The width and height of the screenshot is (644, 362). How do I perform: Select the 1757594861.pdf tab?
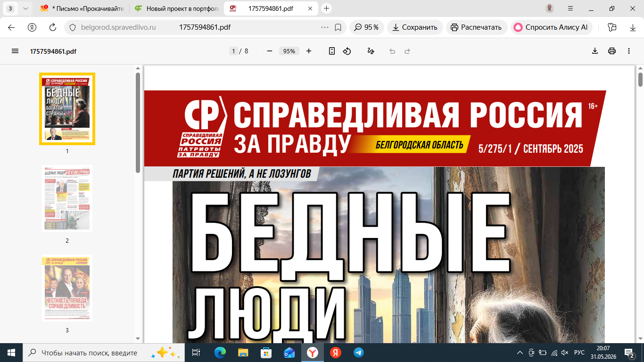click(270, 8)
